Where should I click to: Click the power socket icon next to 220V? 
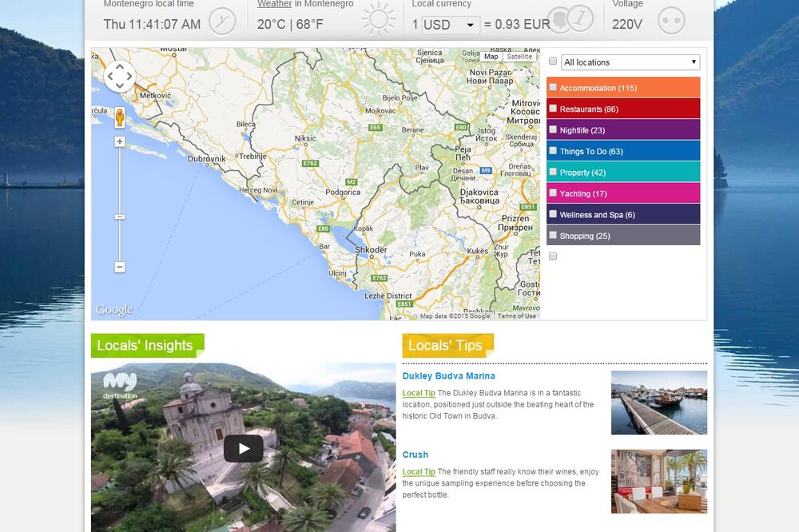pos(670,22)
